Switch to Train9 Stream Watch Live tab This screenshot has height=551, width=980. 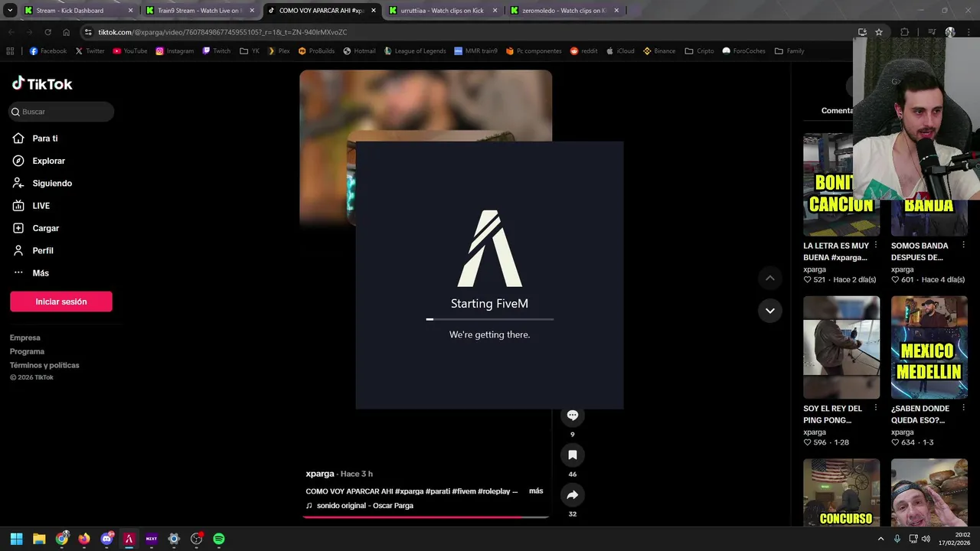[x=200, y=11]
